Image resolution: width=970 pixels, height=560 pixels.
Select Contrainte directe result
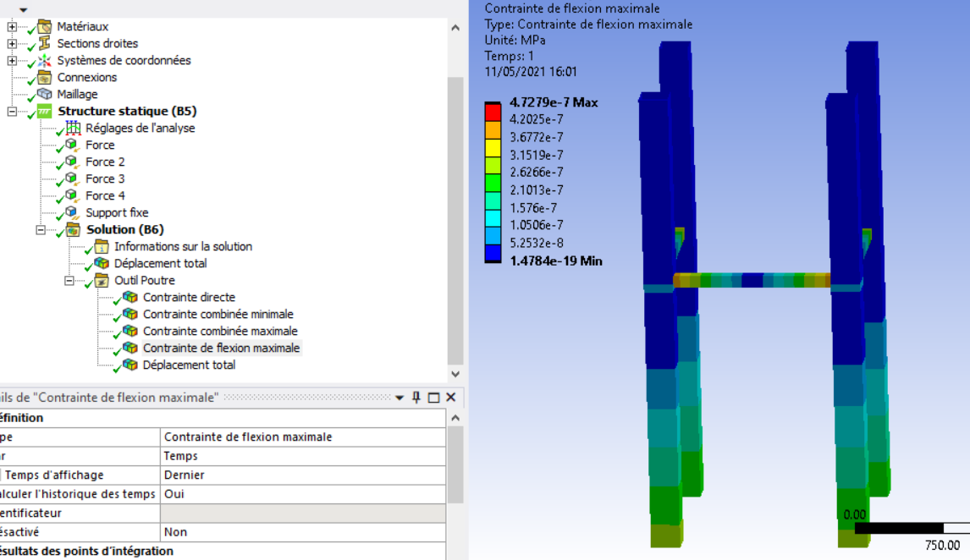click(x=189, y=298)
